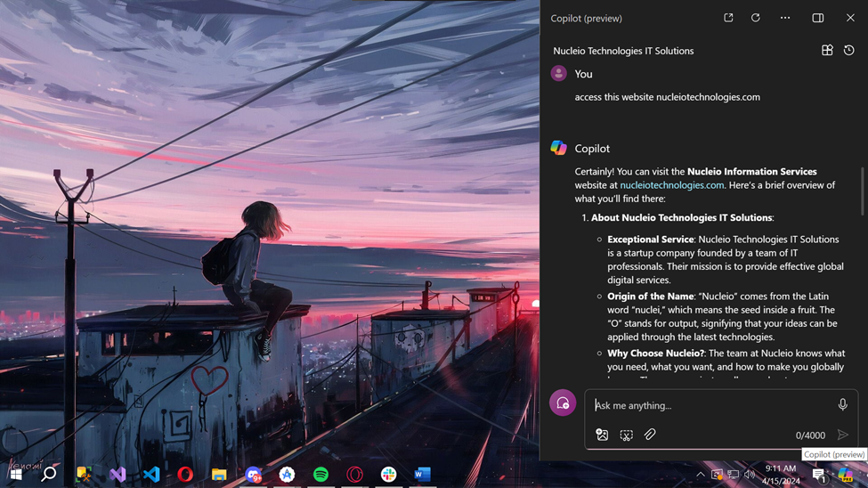This screenshot has width=868, height=488.
Task: Click the user avatar next to You
Action: point(558,73)
